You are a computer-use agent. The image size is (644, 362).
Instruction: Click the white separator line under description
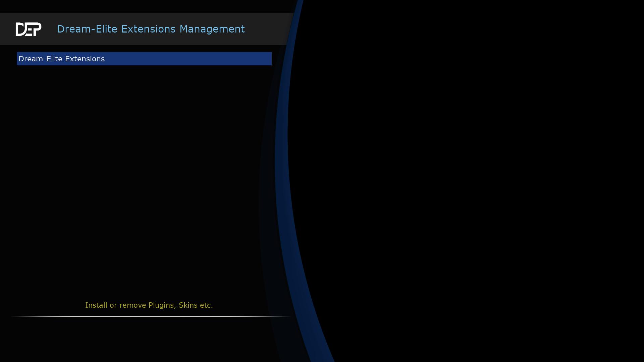[151, 316]
